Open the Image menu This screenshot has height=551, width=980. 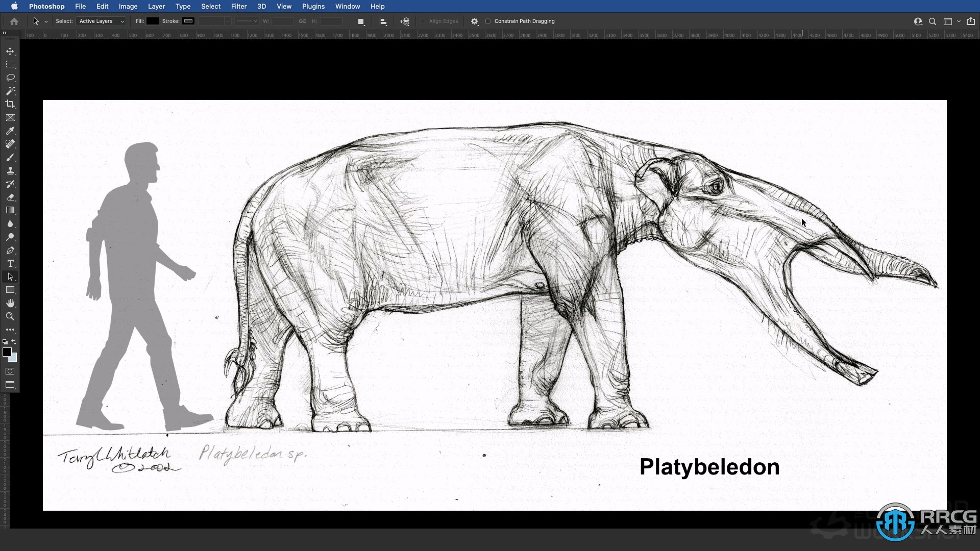tap(128, 6)
